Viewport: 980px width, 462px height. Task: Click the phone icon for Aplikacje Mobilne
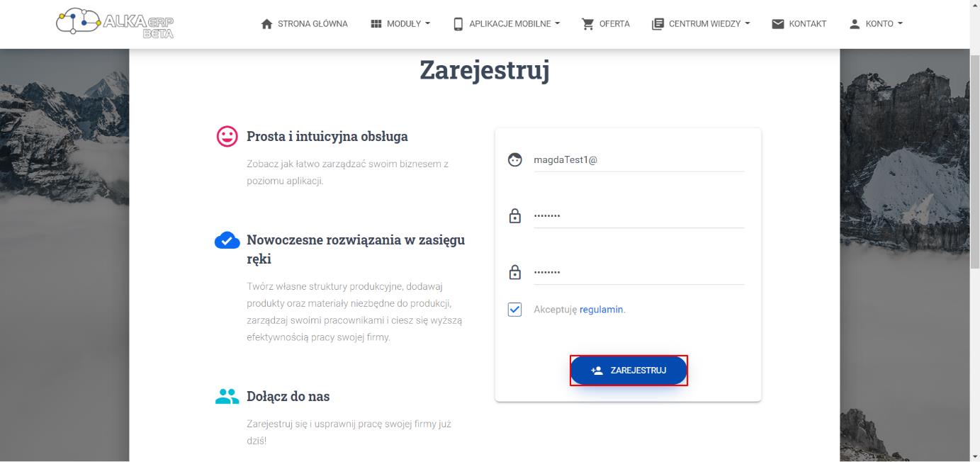(x=458, y=24)
